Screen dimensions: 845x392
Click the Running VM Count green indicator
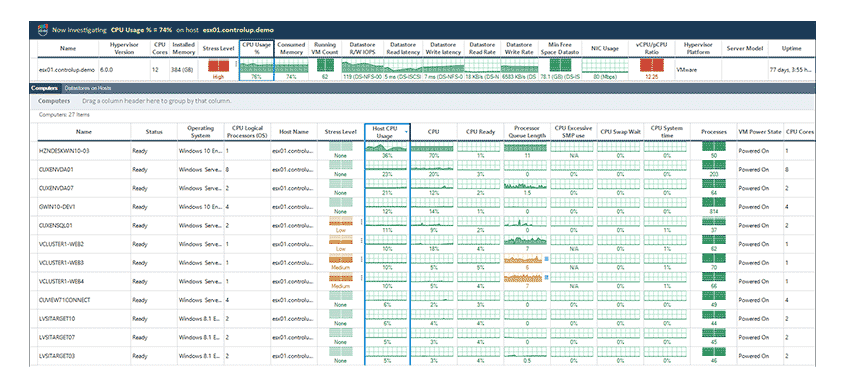[325, 66]
